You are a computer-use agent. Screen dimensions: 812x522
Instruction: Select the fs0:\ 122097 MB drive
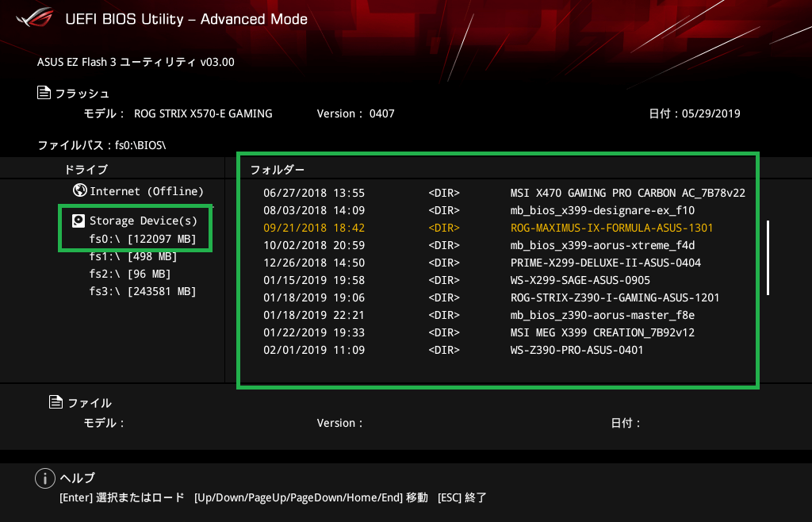tap(143, 239)
